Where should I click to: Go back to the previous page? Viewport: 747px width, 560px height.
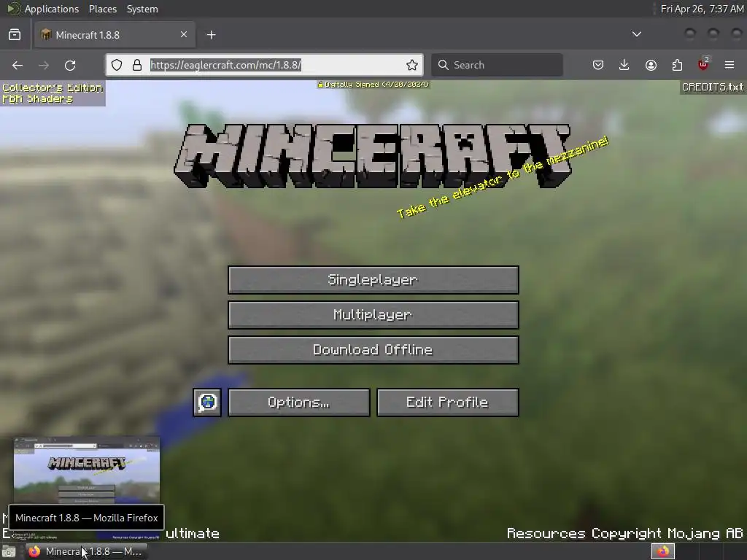[x=18, y=65]
